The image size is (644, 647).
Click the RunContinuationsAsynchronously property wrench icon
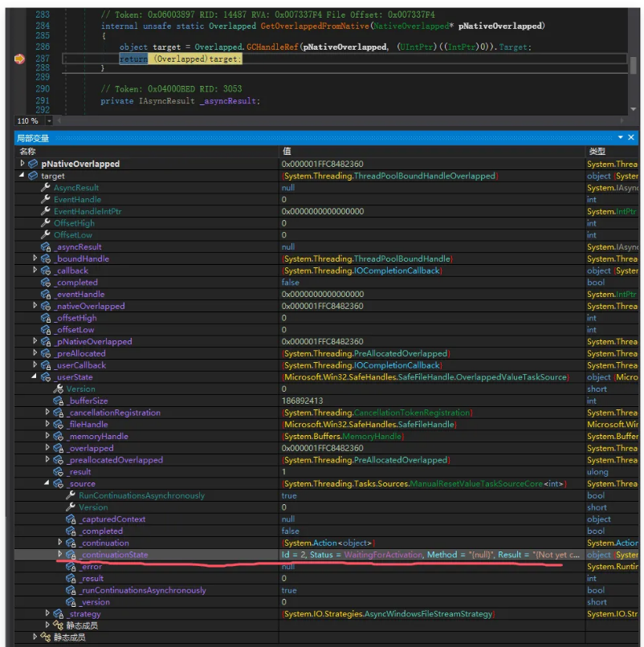(x=71, y=495)
